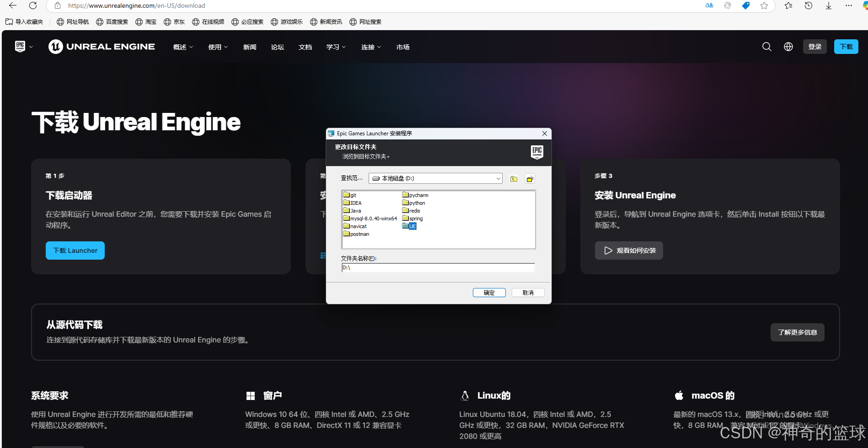Image resolution: width=868 pixels, height=448 pixels.
Task: Open 新闻资讯 bookmark
Action: coord(326,21)
